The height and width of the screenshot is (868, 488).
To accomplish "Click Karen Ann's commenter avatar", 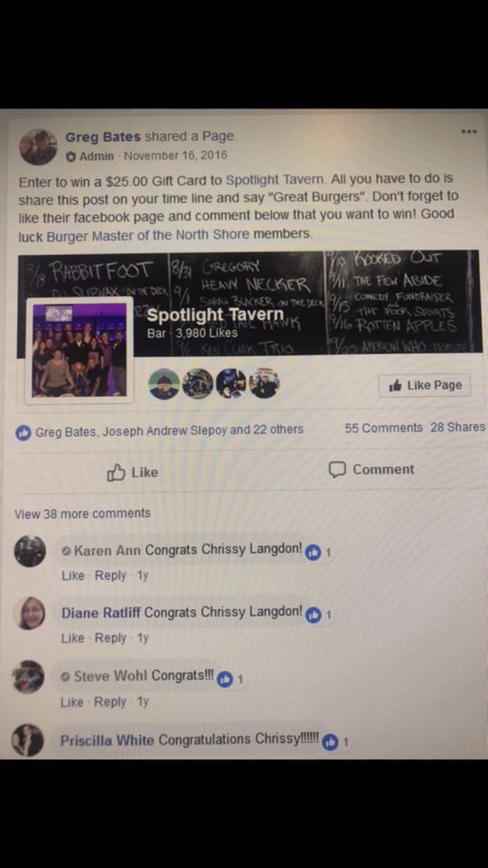I will tap(30, 551).
